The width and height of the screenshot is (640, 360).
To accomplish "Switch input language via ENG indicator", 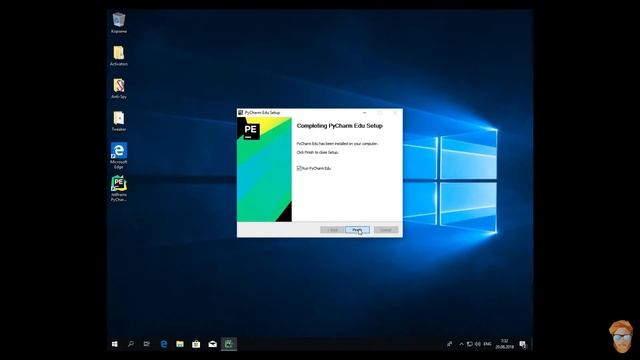I will point(487,344).
